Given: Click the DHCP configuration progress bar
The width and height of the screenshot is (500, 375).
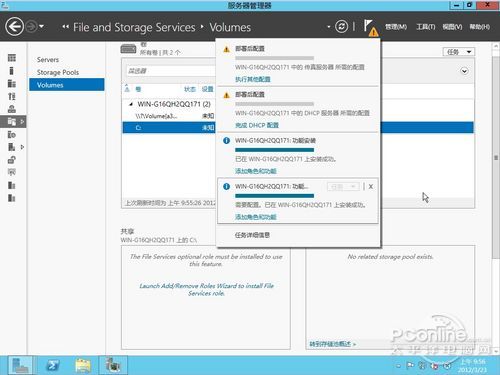Looking at the screenshot, I should click(274, 104).
